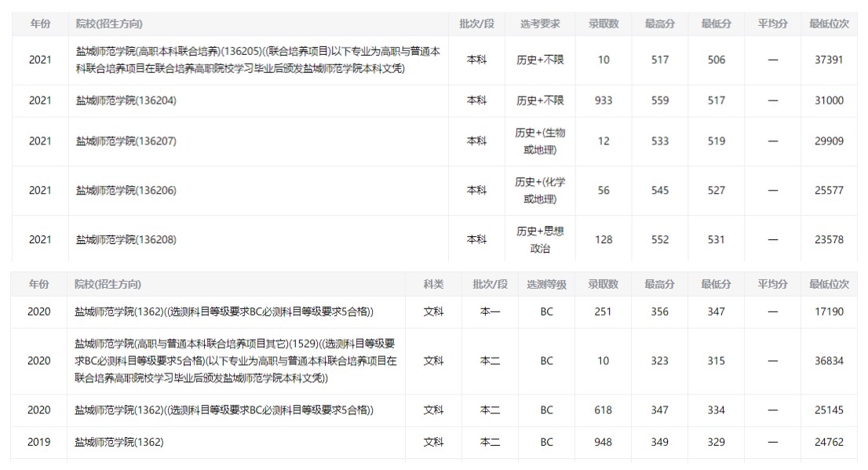868x470 pixels.
Task: Open the 盐城师范学院(136207) row entry
Action: coord(126,141)
